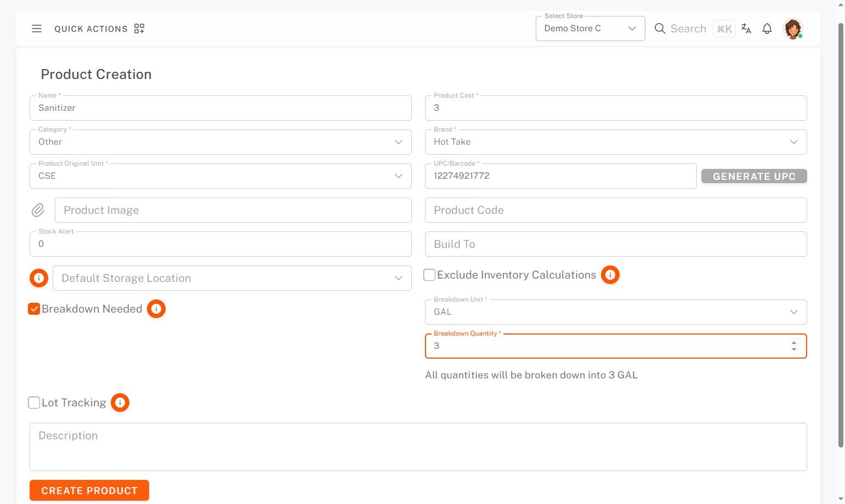
Task: Click the Create Product button
Action: point(89,490)
